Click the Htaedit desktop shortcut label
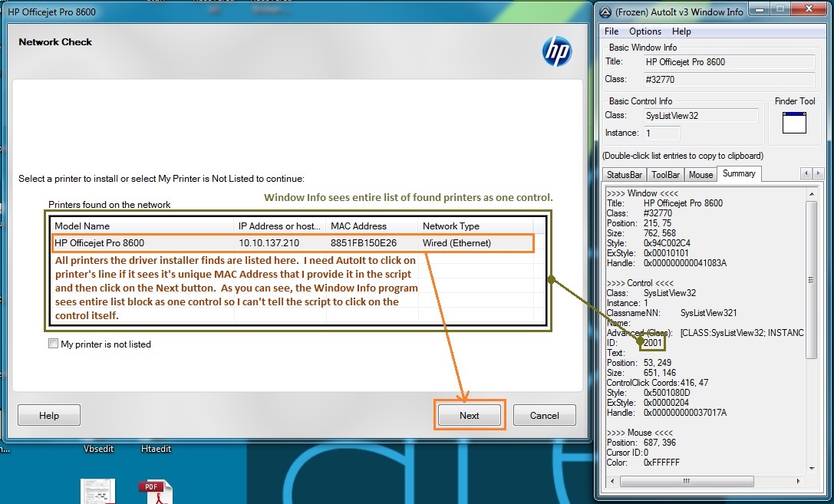834x504 pixels. tap(156, 449)
